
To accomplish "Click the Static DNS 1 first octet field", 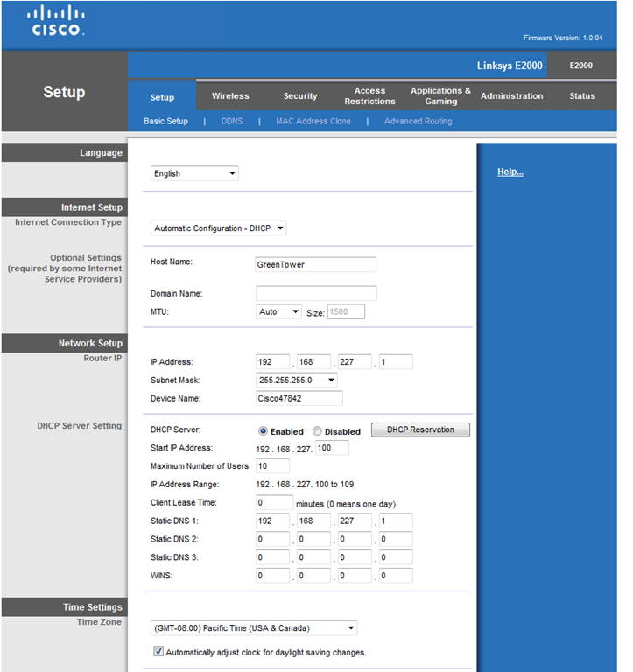I will (273, 521).
